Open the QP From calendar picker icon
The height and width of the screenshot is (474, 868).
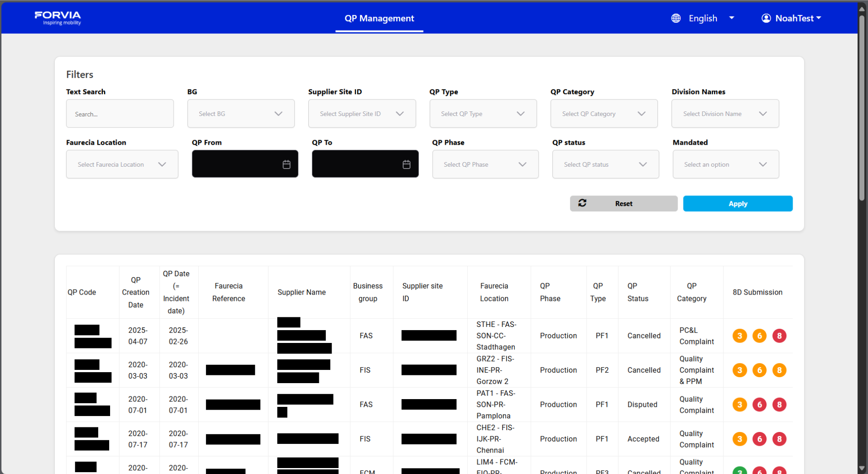[286, 164]
